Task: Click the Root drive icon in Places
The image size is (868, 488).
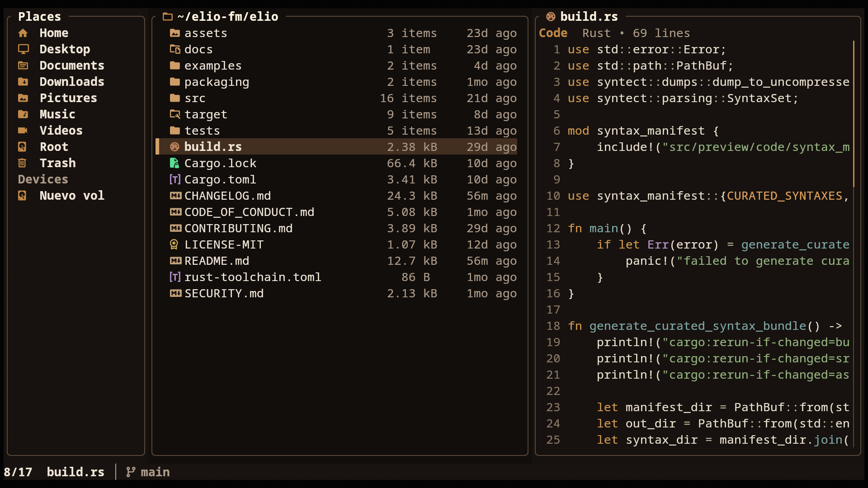Action: 22,147
